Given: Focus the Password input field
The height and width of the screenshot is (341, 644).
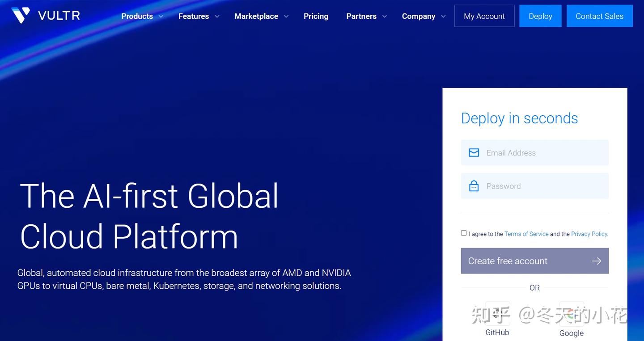Looking at the screenshot, I should (x=535, y=186).
